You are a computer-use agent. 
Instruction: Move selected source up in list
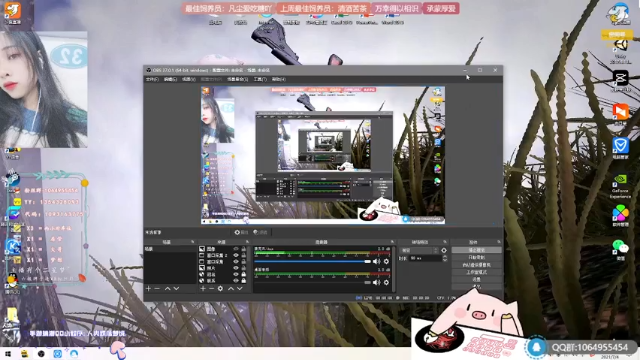(x=231, y=289)
